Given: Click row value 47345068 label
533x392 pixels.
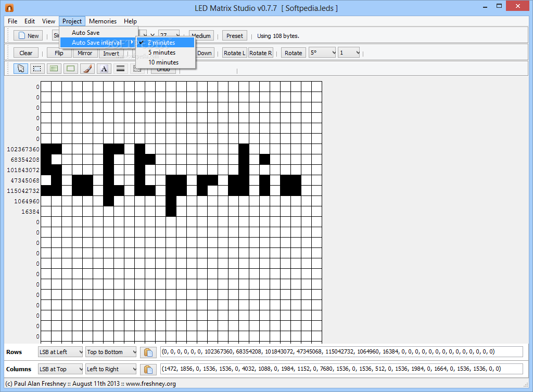Looking at the screenshot, I should coord(25,180).
